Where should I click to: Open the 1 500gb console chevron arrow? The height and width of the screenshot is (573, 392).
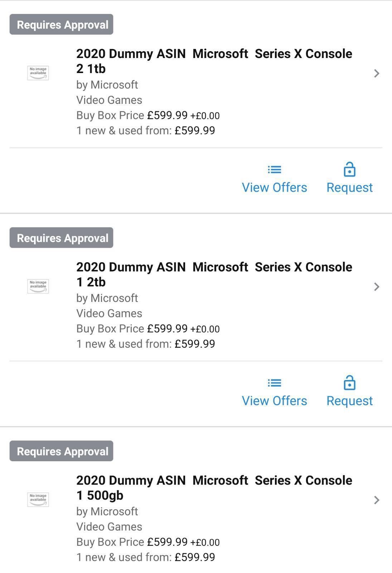pyautogui.click(x=376, y=500)
